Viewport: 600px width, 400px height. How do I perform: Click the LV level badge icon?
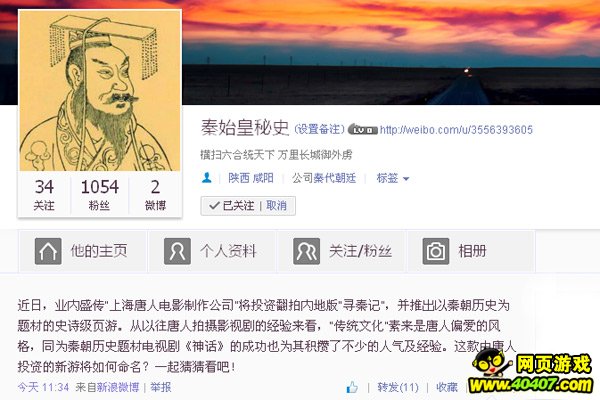coord(363,130)
